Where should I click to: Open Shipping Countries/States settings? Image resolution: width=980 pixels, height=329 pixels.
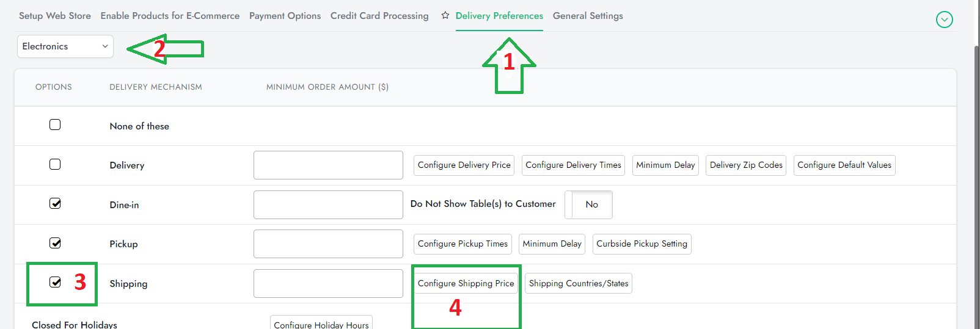tap(578, 283)
